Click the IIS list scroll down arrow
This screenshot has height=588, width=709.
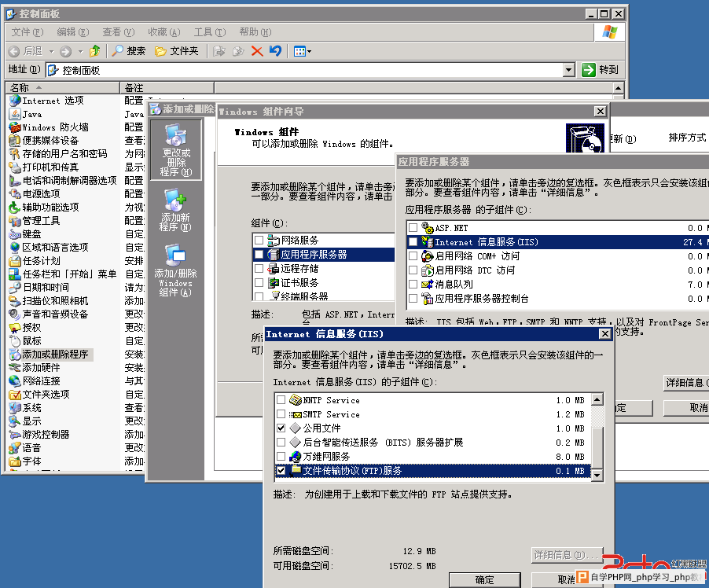(x=597, y=476)
